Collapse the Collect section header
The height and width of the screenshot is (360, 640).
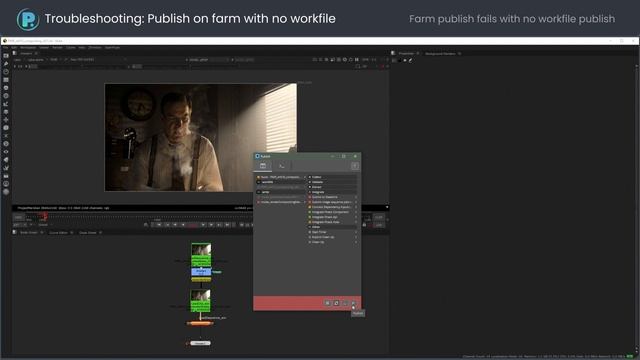click(x=332, y=177)
